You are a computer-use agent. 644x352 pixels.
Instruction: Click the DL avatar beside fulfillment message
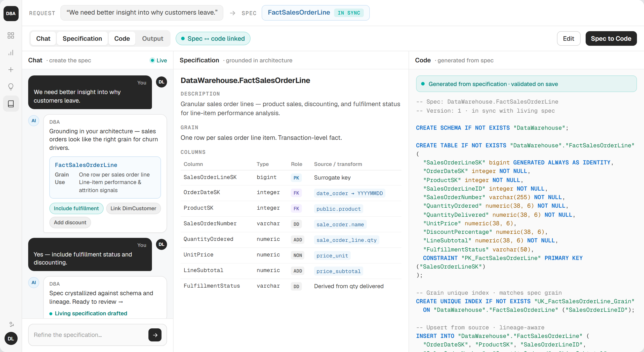(x=162, y=244)
